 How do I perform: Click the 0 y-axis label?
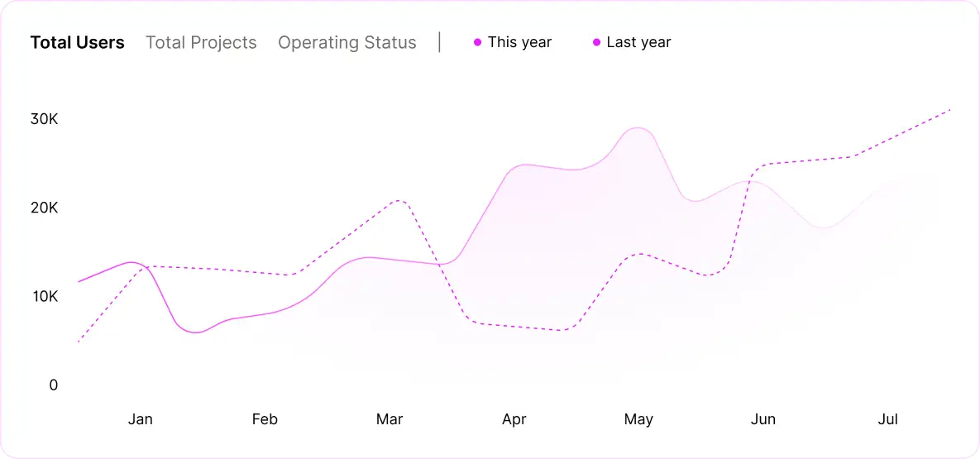click(x=53, y=385)
